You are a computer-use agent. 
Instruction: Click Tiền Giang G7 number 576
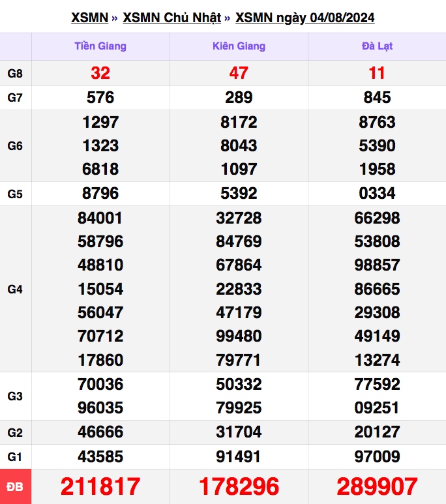coord(100,98)
